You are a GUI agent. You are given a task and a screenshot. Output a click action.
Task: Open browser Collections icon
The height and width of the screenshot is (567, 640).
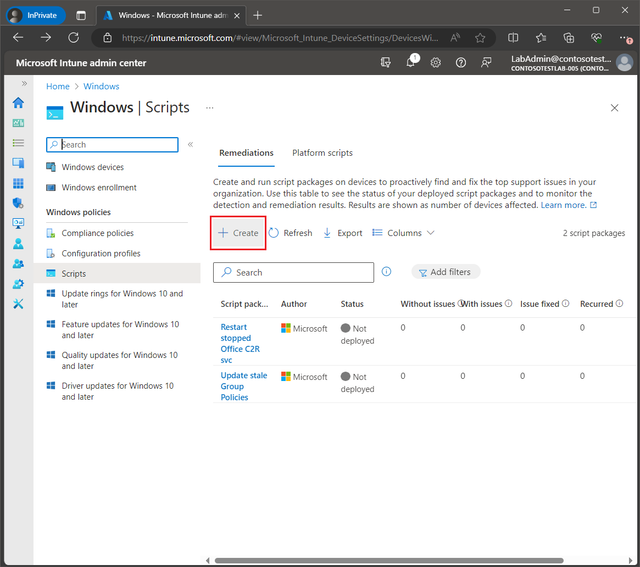569,38
